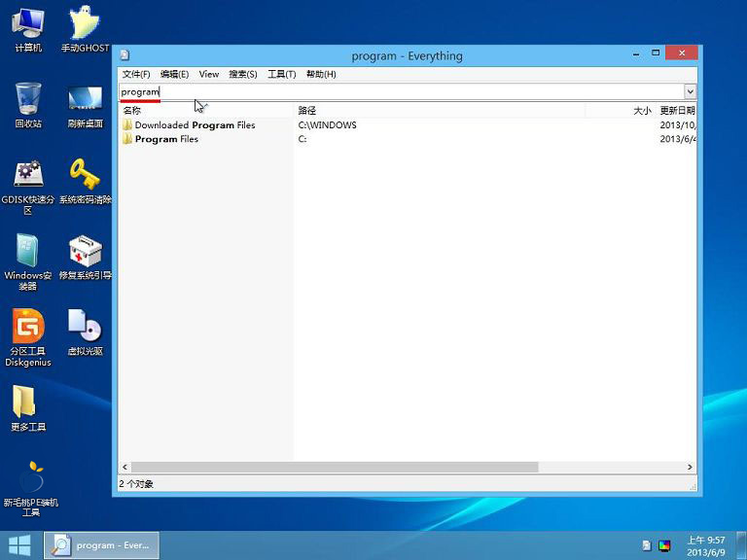Screen dimensions: 747x560
Task: Open the 搜索(S) menu
Action: [243, 74]
